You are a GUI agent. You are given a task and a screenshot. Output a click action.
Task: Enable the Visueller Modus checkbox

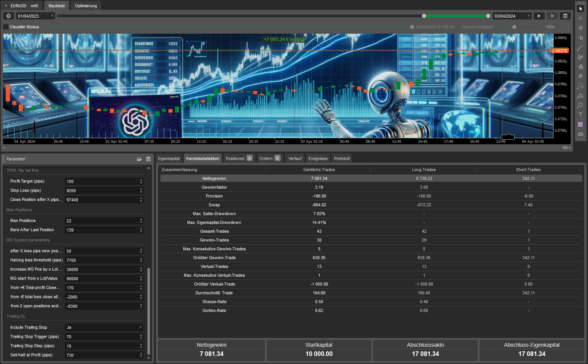[x=6, y=27]
